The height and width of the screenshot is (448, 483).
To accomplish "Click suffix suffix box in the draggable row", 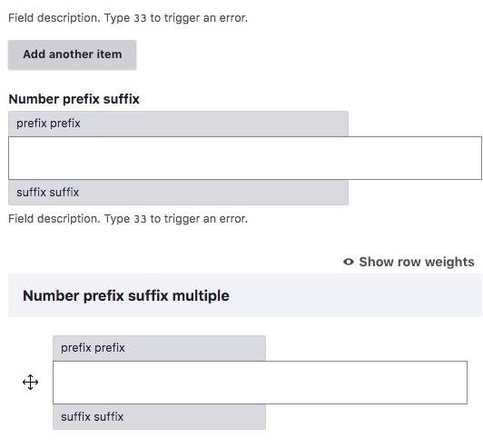I will [159, 417].
